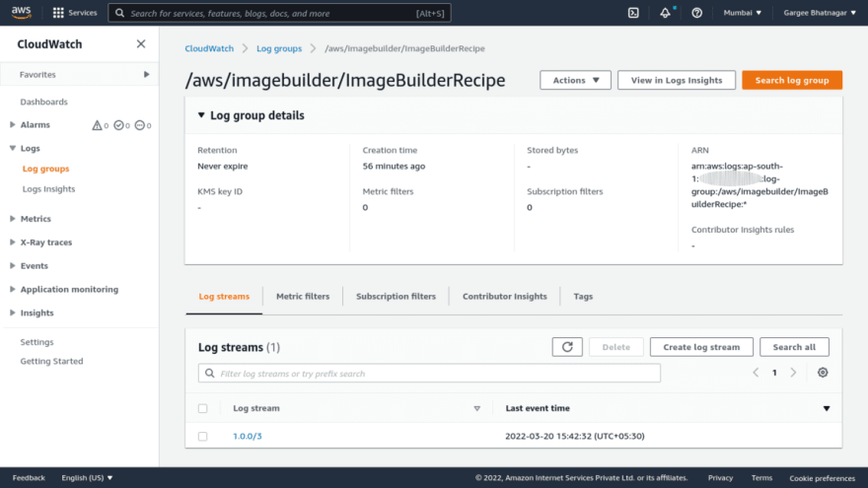
Task: Open Gargee Bhatnagar account menu
Action: pyautogui.click(x=820, y=13)
